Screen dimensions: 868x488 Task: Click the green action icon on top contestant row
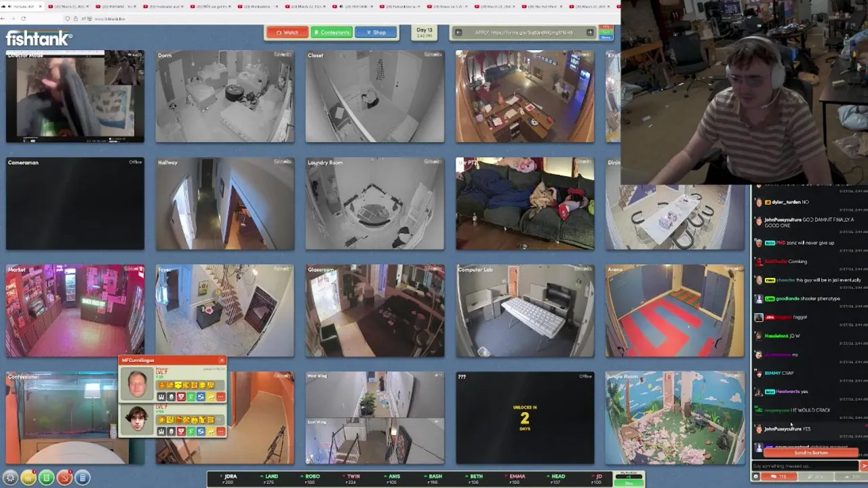coord(191,396)
